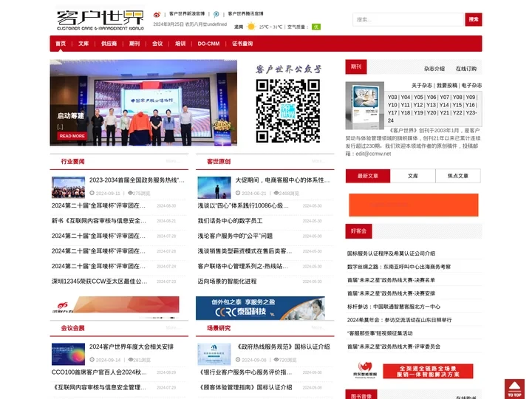Open the 首页 navigation item
The image size is (532, 399).
coord(61,44)
